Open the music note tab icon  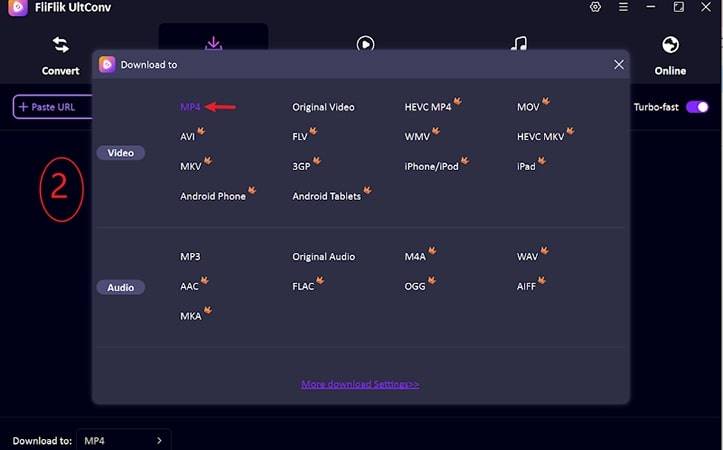coord(519,43)
